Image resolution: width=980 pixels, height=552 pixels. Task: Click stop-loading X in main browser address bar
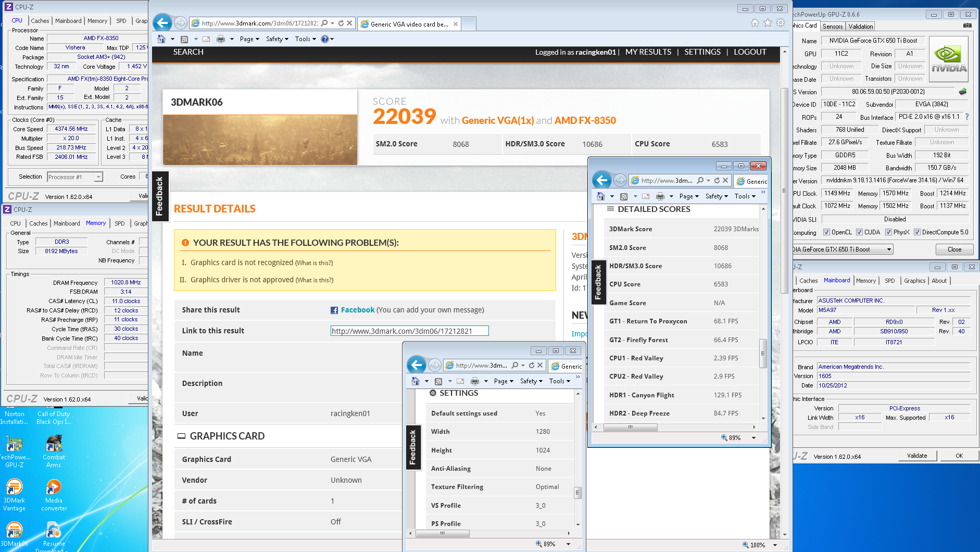pyautogui.click(x=349, y=23)
